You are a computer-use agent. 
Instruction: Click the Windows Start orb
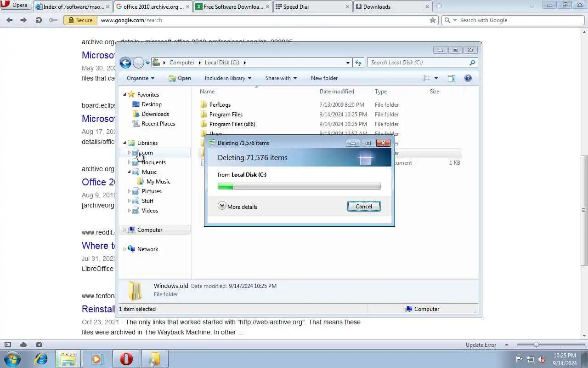(12, 359)
